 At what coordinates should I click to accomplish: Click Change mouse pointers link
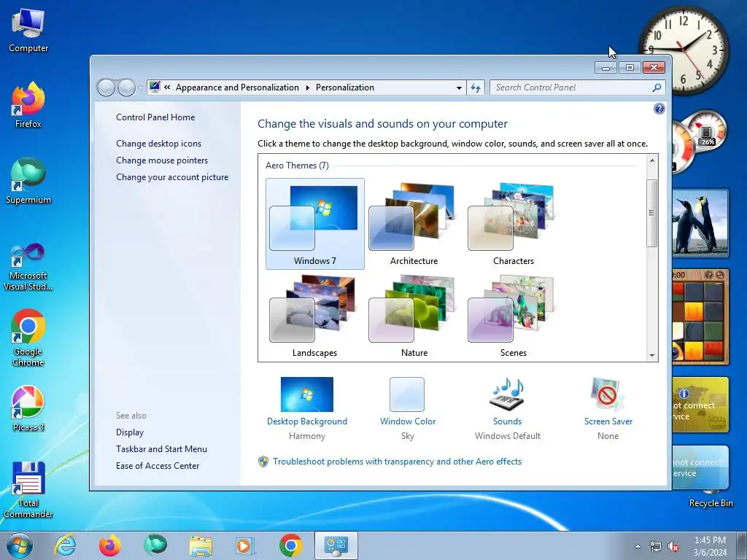(162, 160)
